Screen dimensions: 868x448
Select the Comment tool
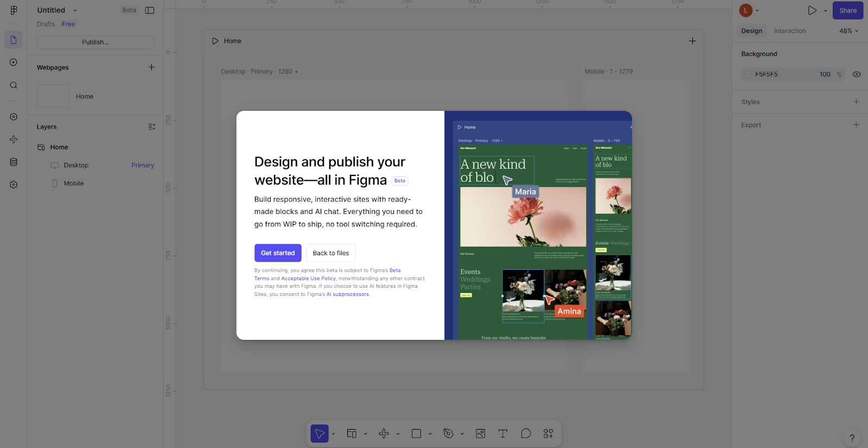tap(526, 433)
